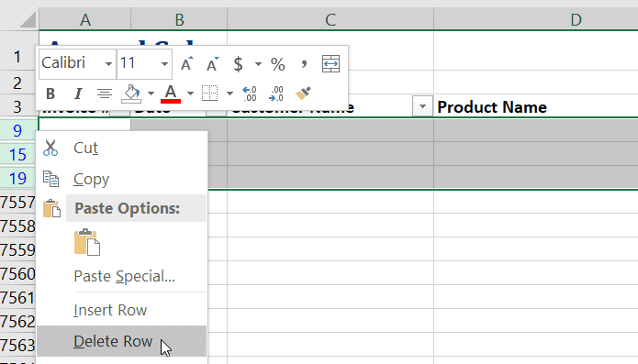This screenshot has height=364, width=638.
Task: Click the Decrease Font Size icon
Action: coord(212,64)
